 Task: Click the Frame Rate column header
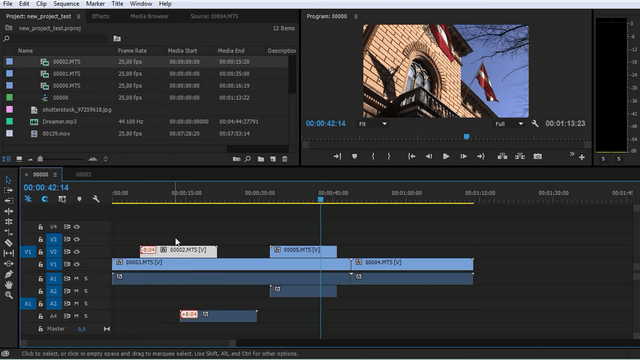pos(132,51)
